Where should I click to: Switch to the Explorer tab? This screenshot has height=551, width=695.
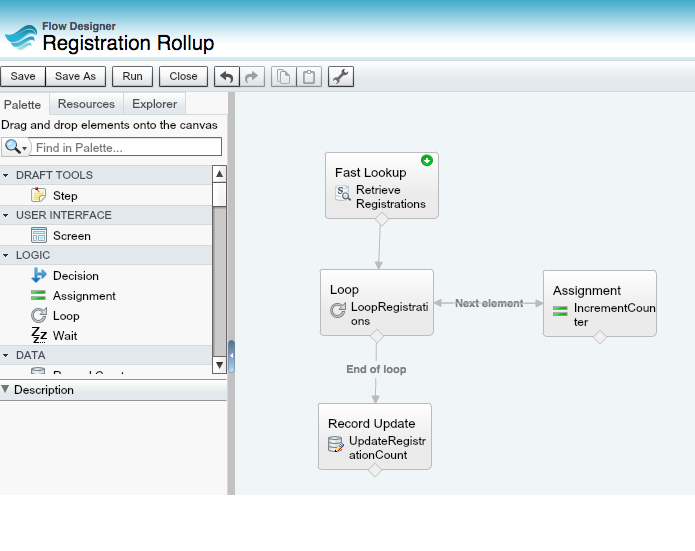[x=154, y=104]
